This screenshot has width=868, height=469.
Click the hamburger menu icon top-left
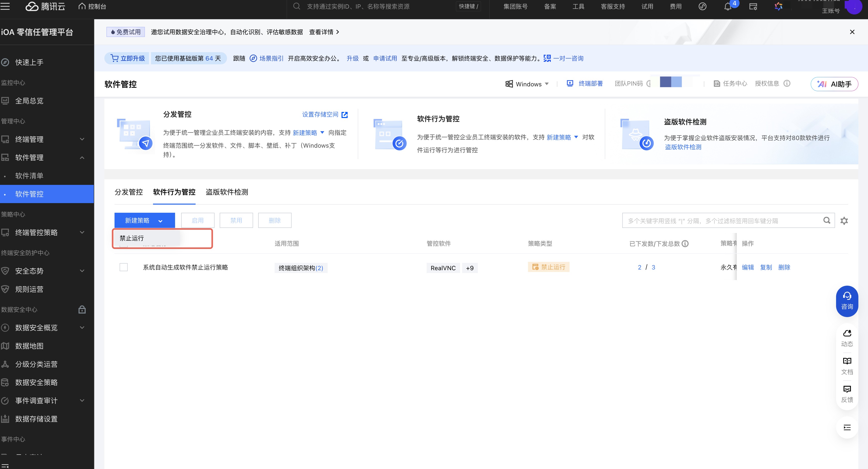[5, 6]
